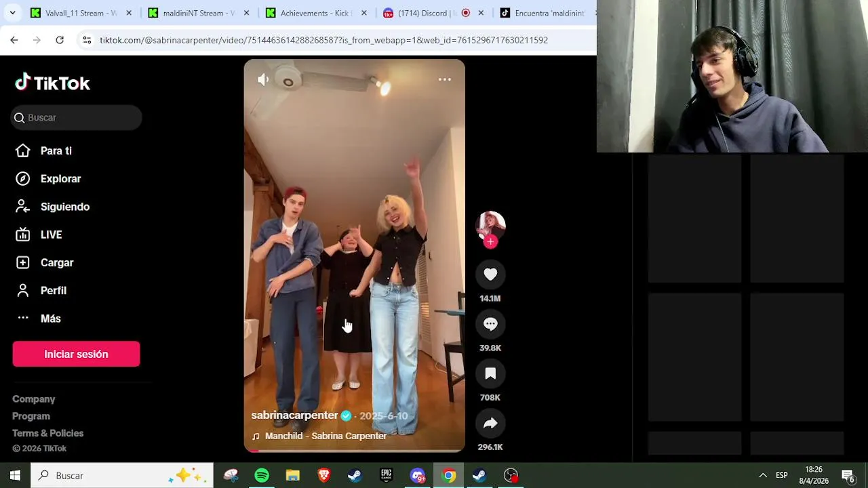Image resolution: width=868 pixels, height=488 pixels.
Task: Click the 296.1K shares count
Action: click(490, 447)
